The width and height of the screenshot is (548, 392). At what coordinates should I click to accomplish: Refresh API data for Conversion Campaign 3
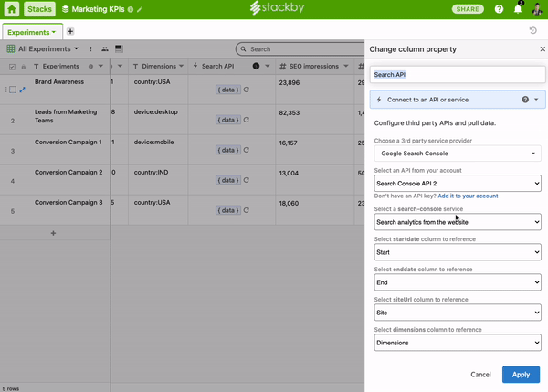pos(247,210)
